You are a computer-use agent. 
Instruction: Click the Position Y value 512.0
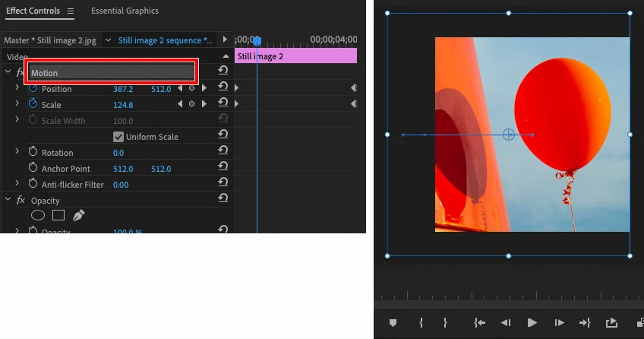[x=161, y=89]
